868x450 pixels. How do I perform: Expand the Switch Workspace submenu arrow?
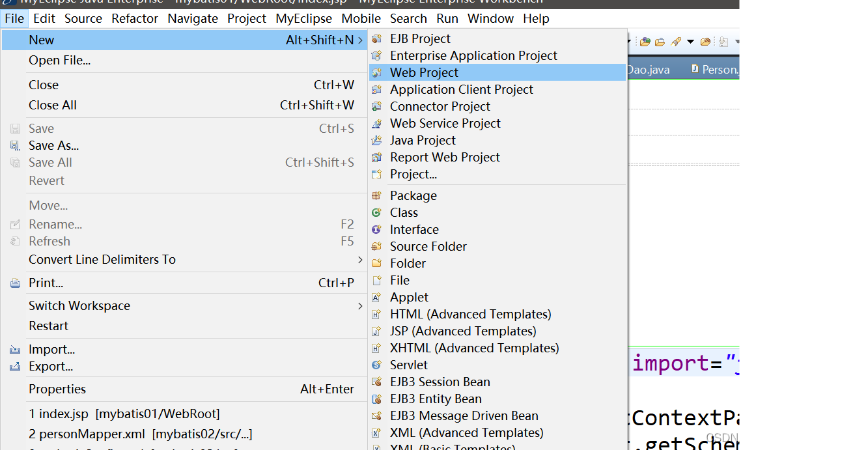(360, 306)
